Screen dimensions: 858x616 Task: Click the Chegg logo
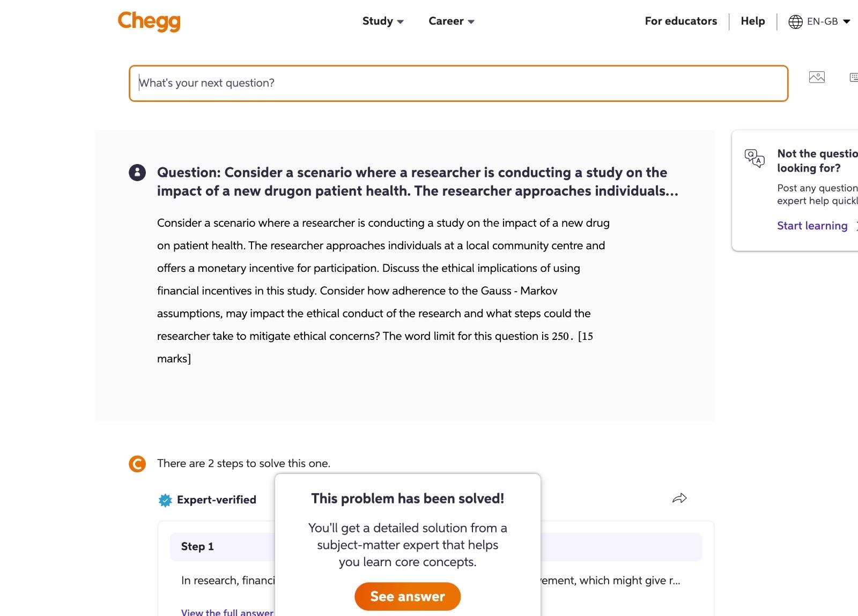149,21
